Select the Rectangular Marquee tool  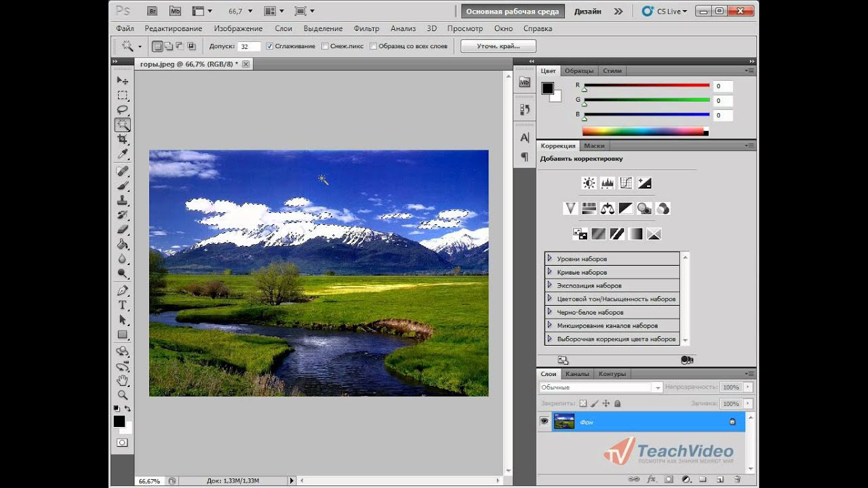(x=123, y=95)
